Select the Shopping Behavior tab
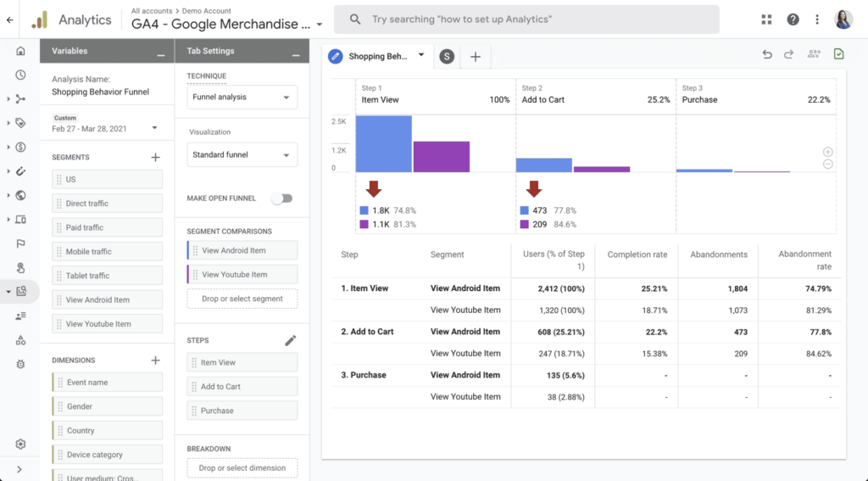 click(379, 56)
